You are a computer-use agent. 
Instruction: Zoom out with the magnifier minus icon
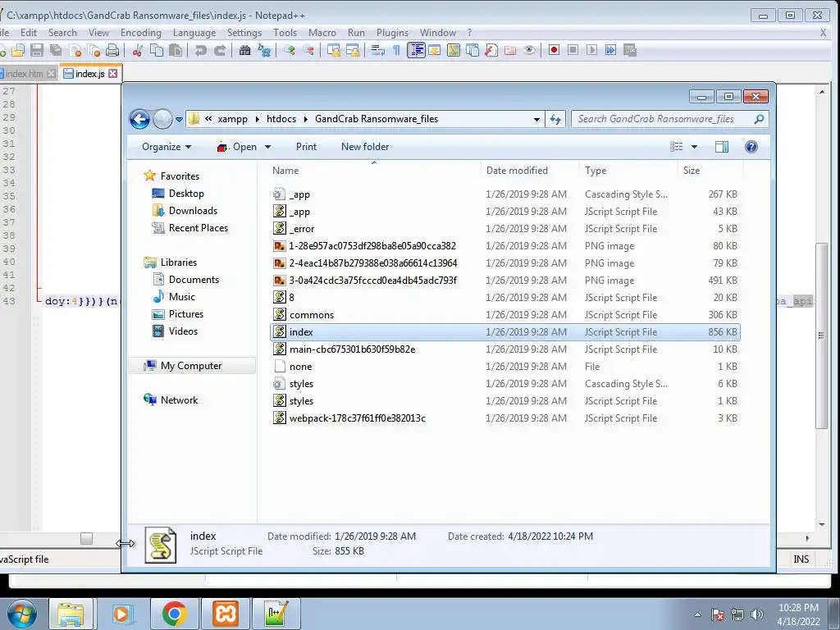[308, 50]
